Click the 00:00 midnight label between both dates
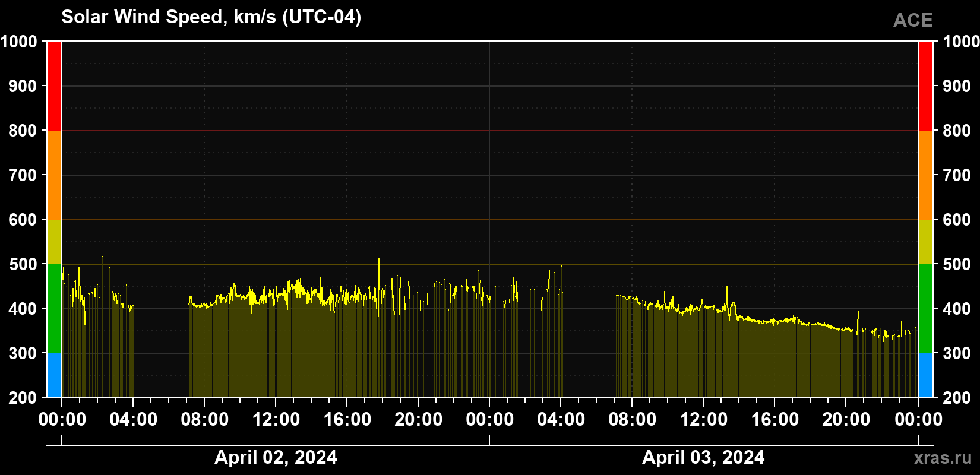The image size is (980, 475). click(x=490, y=420)
